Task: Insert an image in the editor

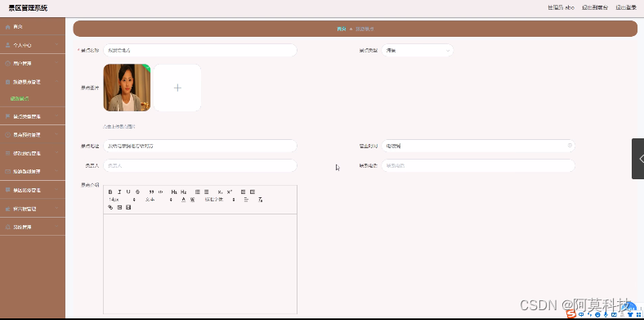Action: 119,207
